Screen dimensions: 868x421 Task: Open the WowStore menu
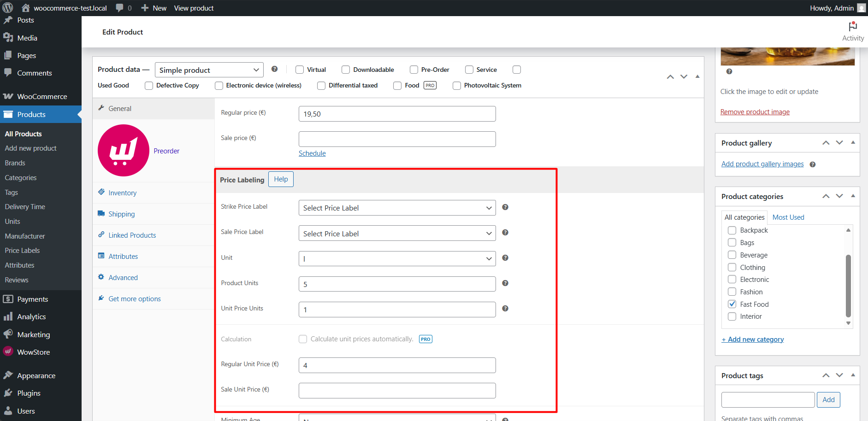33,351
